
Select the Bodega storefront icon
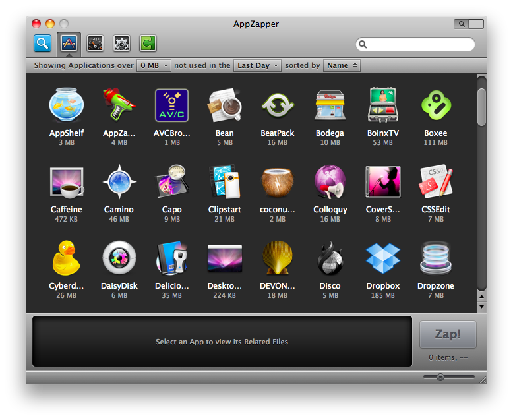click(x=330, y=105)
